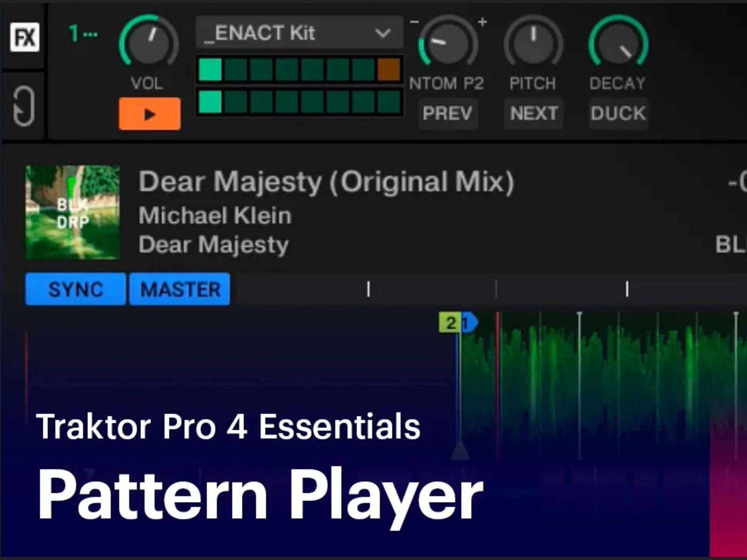Toggle first step in bottom pattern row
Screen dimensions: 747x560
pyautogui.click(x=210, y=102)
